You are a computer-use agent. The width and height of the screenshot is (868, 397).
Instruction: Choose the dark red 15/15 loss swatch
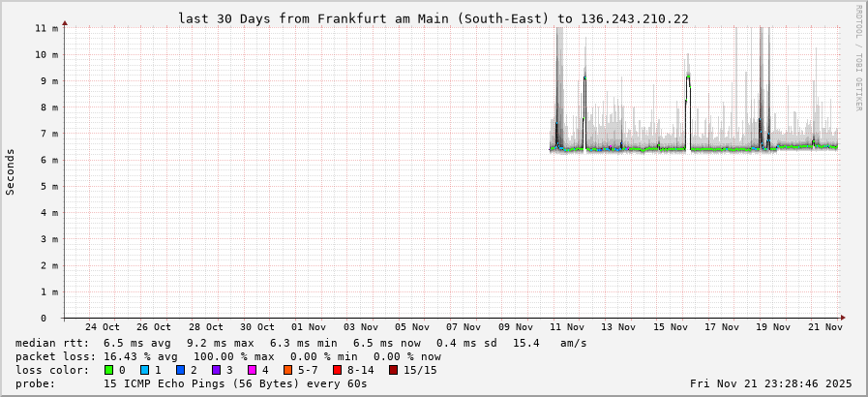392,370
